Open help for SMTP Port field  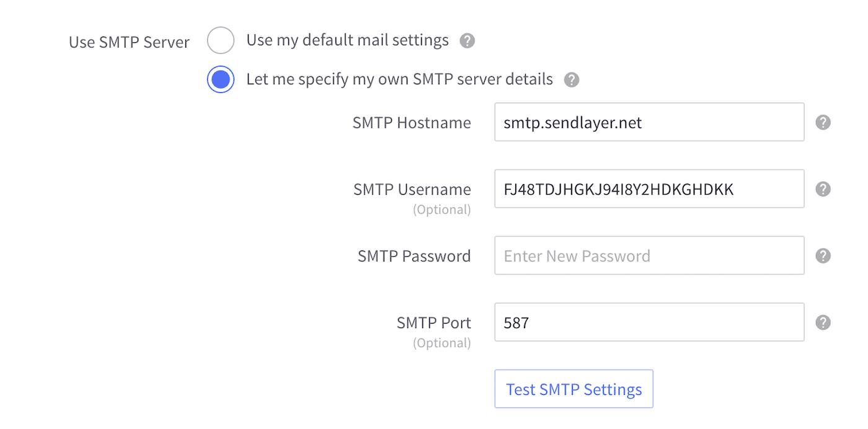[823, 322]
